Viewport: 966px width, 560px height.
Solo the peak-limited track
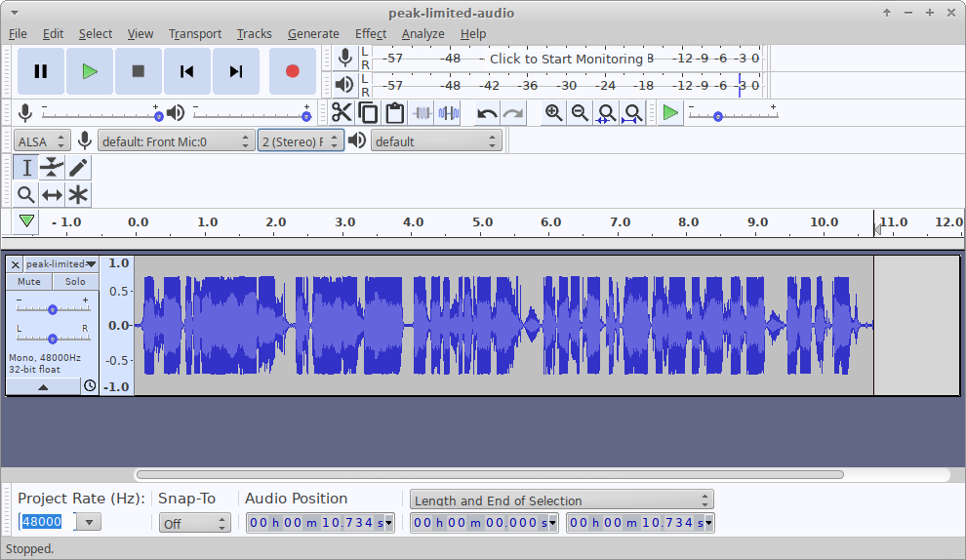coord(75,282)
